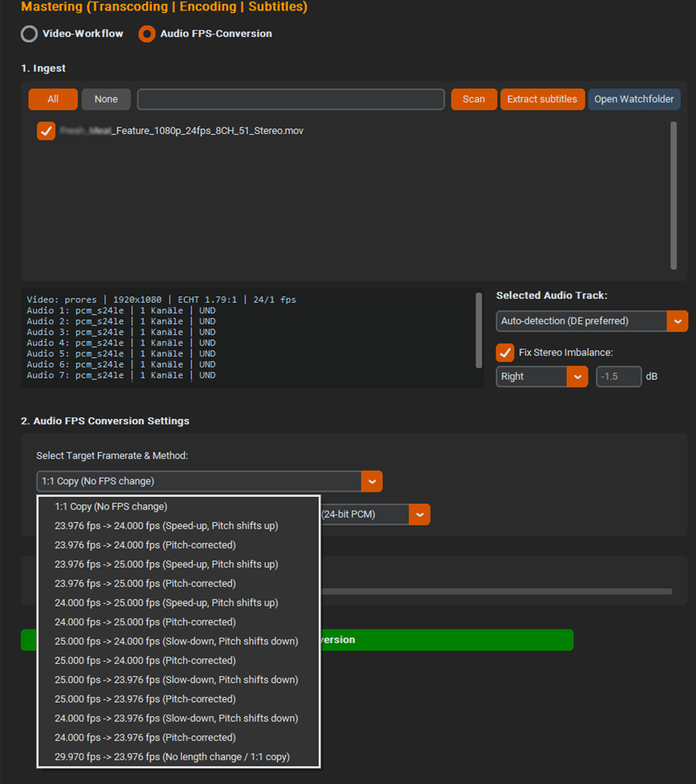Viewport: 696px width, 784px height.
Task: Open the 24-bit PCM format dropdown
Action: click(x=375, y=514)
